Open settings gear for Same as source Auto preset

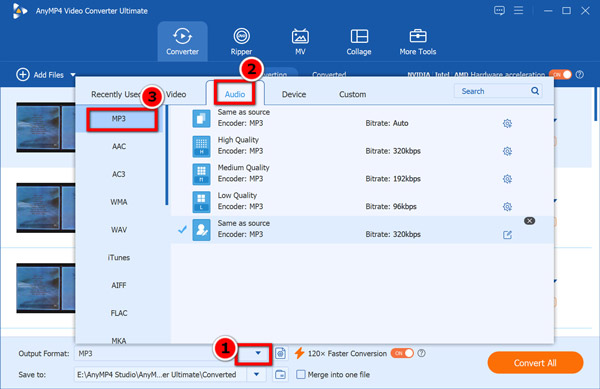coord(507,123)
